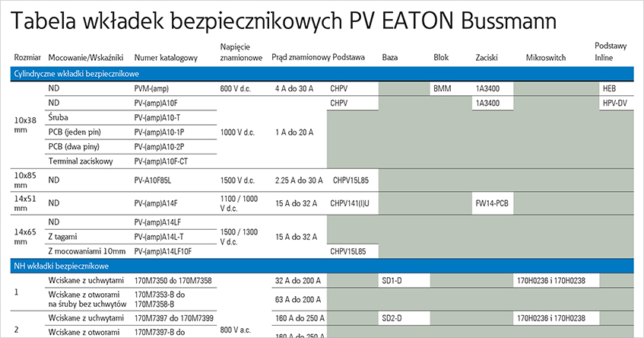This screenshot has width=644, height=338.
Task: Click the '1500 / 1300 V d.c.' voltage cell
Action: coord(239,237)
